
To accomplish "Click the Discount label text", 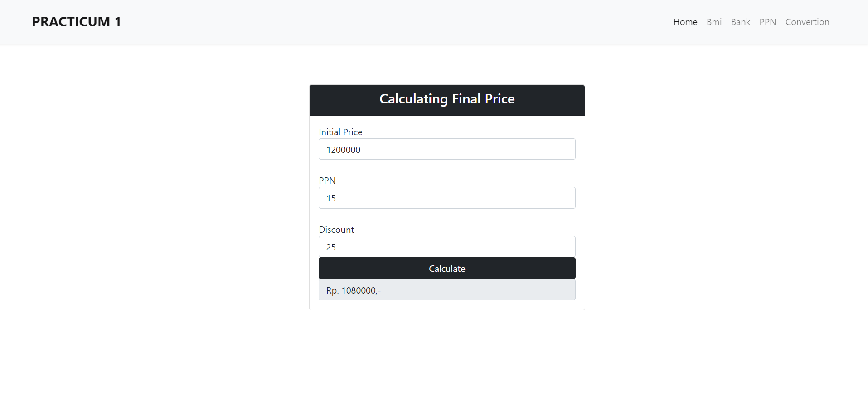I will [x=336, y=230].
